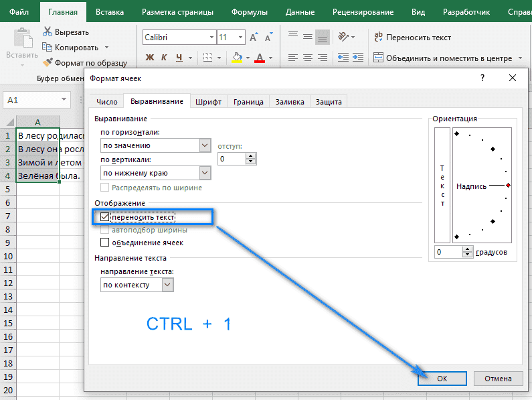Click the Format Painter brush icon
The height and width of the screenshot is (400, 532).
(48, 63)
